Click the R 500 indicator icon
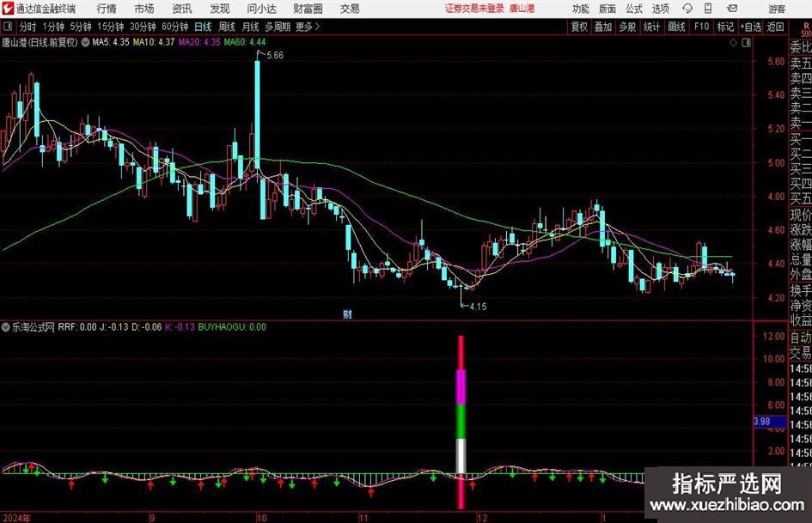 pos(804,27)
